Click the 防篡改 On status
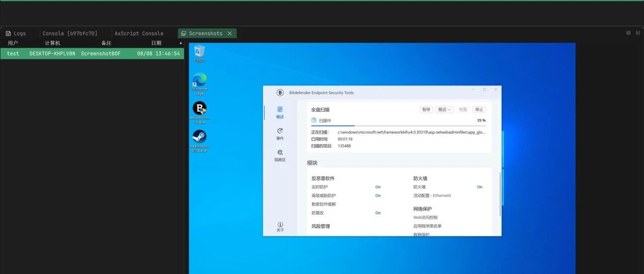Viewport: 644px width, 274px height. (x=378, y=213)
